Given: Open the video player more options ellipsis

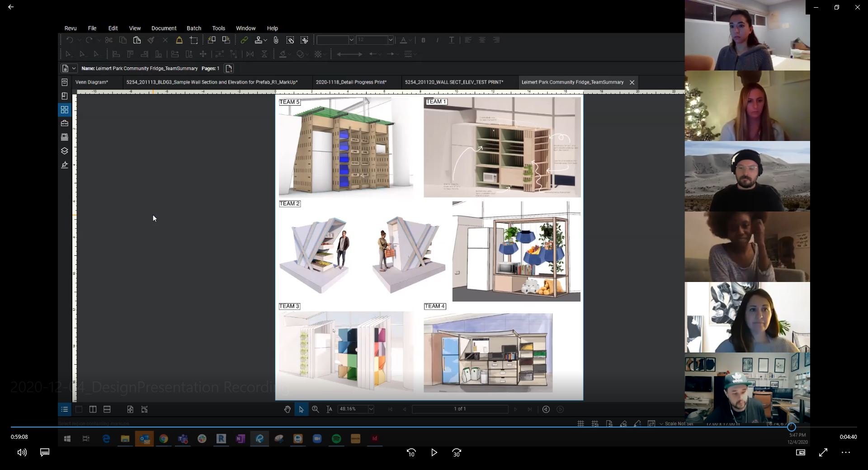Looking at the screenshot, I should [846, 452].
